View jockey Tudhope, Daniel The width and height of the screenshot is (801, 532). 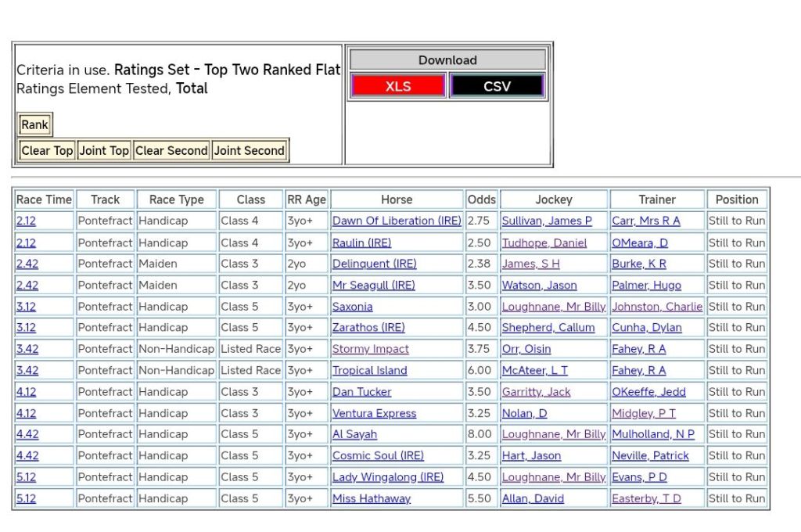(x=544, y=243)
